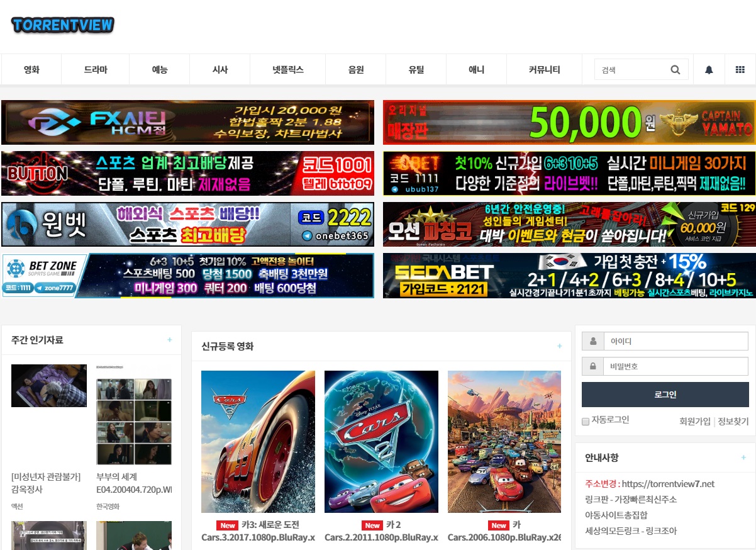This screenshot has width=756, height=550.
Task: Click the 주간 인기자료 heading
Action: point(37,340)
